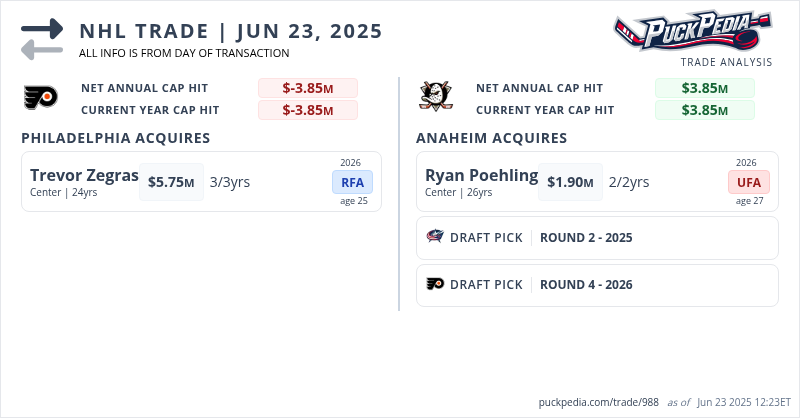Click the Flyers logo beside Round 4 pick
Screen dimensions: 800x418
(435, 284)
